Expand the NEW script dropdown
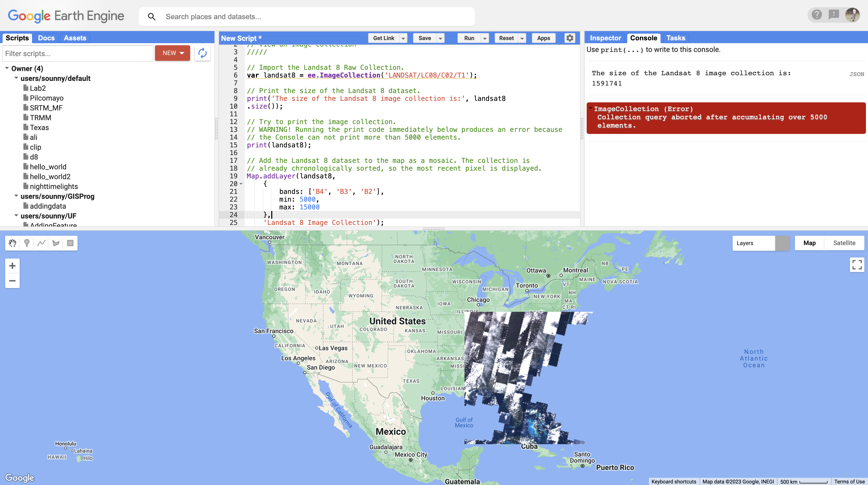868x485 pixels. click(173, 53)
